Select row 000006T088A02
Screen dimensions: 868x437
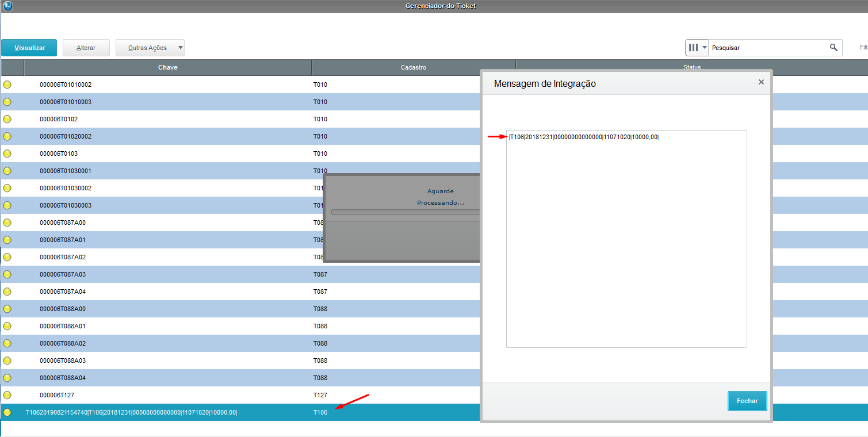[63, 343]
